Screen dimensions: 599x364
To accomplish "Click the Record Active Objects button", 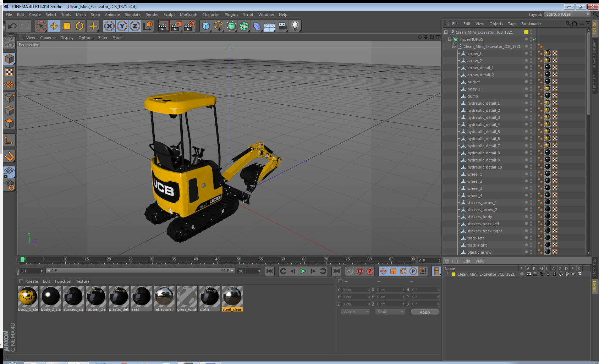I will pos(350,271).
